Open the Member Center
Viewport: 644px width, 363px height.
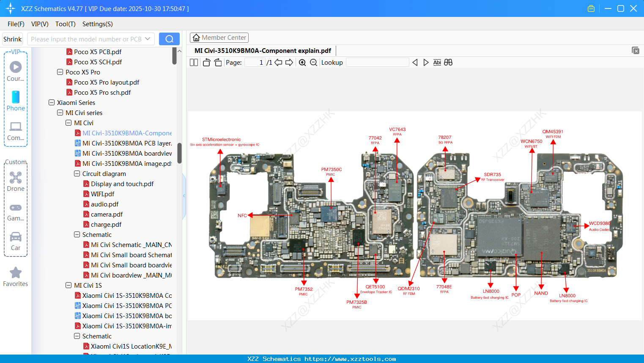coord(219,37)
